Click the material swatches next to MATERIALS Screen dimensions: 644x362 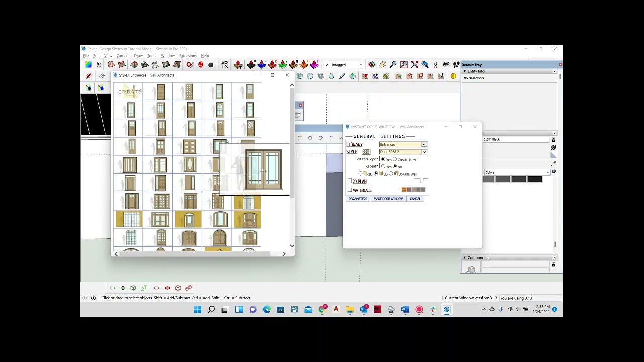point(414,190)
